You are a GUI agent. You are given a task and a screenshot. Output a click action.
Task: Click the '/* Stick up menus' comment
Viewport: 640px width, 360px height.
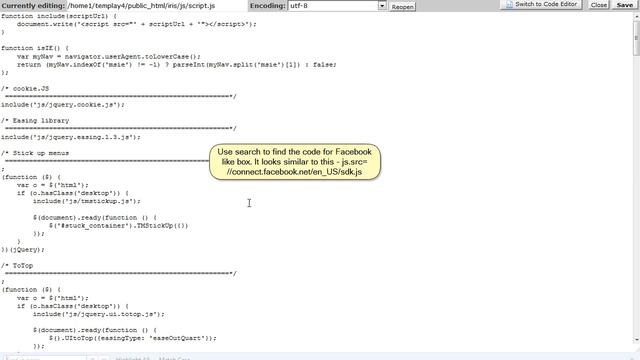click(35, 153)
